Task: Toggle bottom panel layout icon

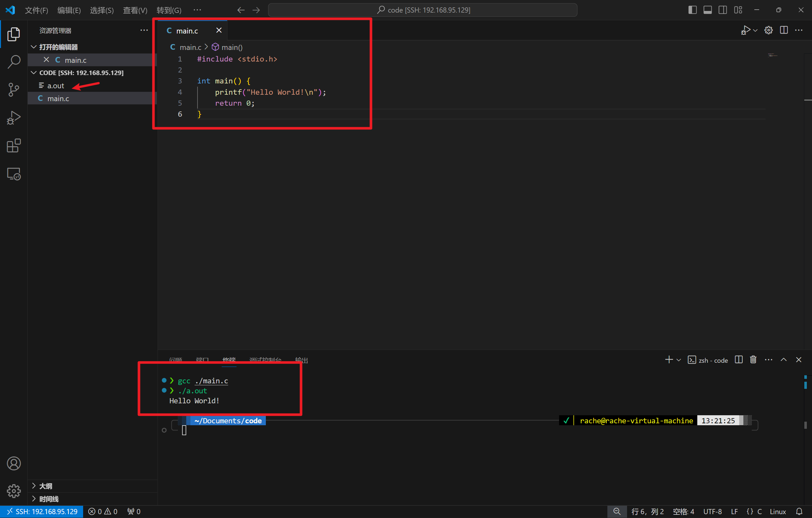Action: [x=708, y=10]
